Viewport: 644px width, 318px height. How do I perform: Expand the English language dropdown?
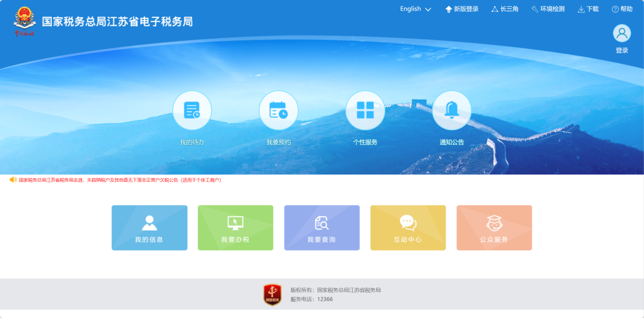416,9
